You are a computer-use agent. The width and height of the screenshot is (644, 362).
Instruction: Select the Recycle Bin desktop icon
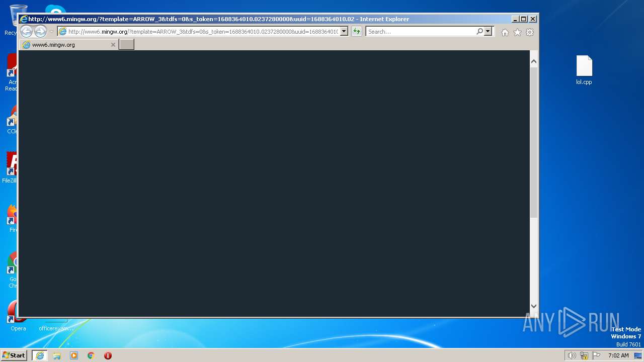click(x=11, y=20)
